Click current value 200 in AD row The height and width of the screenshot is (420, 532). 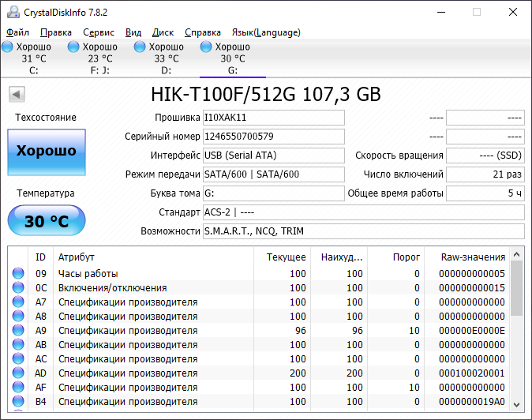[298, 373]
